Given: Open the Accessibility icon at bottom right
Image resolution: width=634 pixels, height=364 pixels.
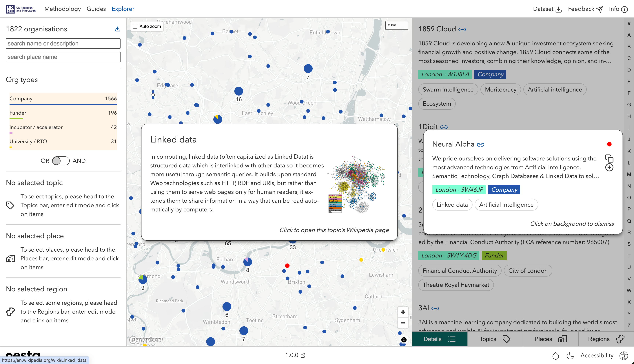Looking at the screenshot, I should point(624,355).
